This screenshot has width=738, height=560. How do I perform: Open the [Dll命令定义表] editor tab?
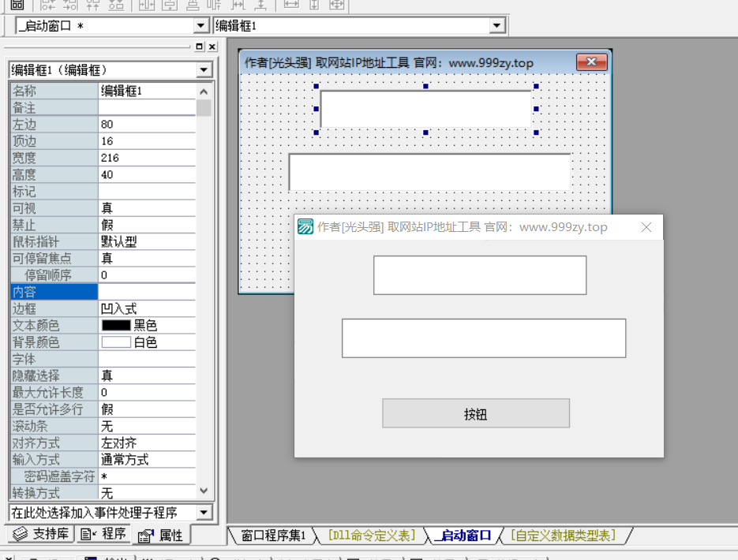(371, 535)
